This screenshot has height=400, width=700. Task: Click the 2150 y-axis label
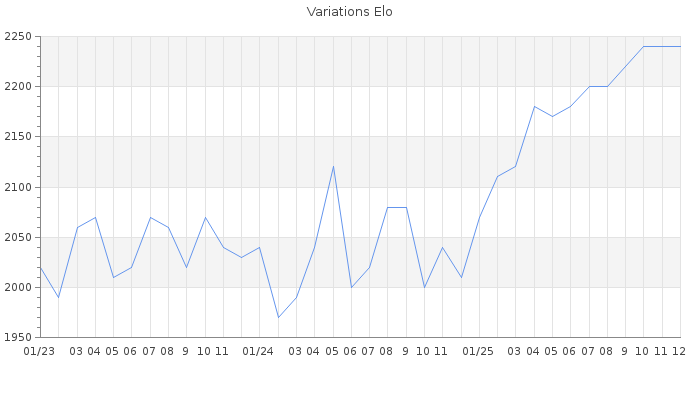(x=17, y=137)
